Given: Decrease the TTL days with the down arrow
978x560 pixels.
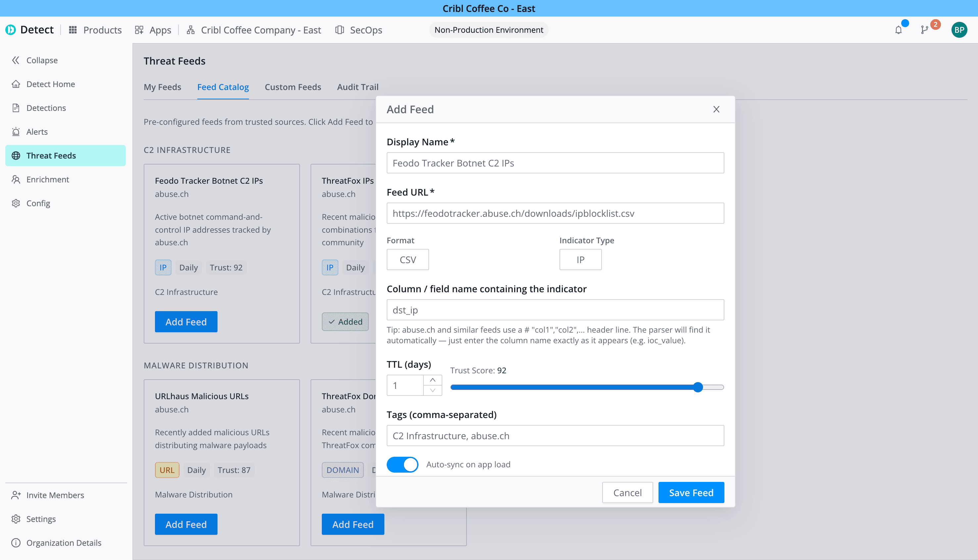Looking at the screenshot, I should pos(432,390).
